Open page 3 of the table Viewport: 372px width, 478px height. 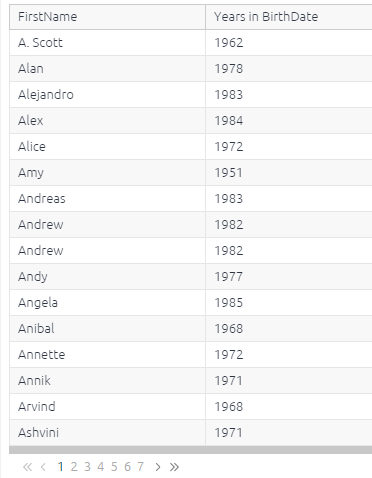[x=87, y=467]
